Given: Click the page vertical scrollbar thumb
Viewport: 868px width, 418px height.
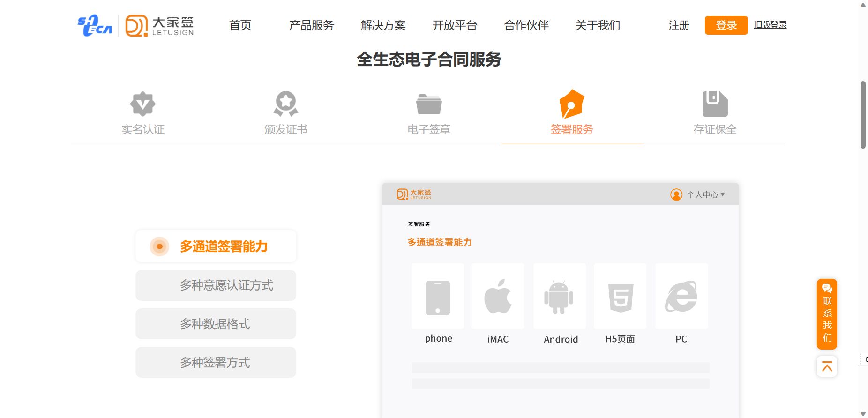Looking at the screenshot, I should 863,115.
